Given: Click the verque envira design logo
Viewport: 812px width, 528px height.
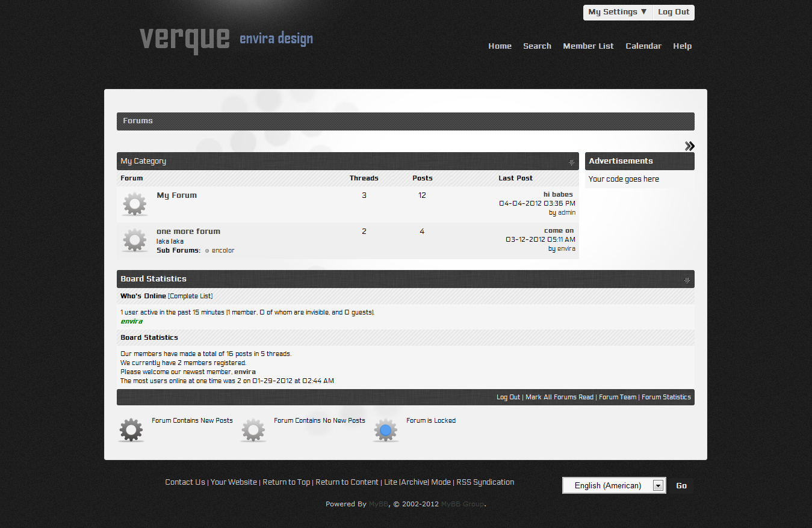Looking at the screenshot, I should coord(226,39).
